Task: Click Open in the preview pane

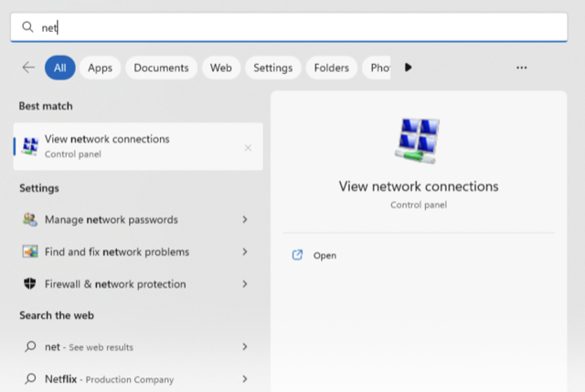Action: pyautogui.click(x=324, y=256)
